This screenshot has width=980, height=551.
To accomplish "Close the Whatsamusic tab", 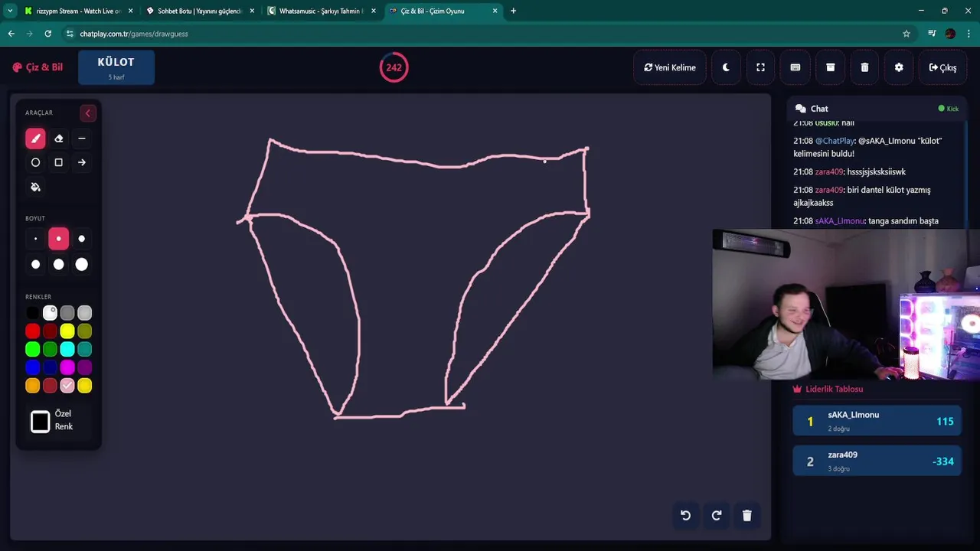I will pyautogui.click(x=373, y=11).
